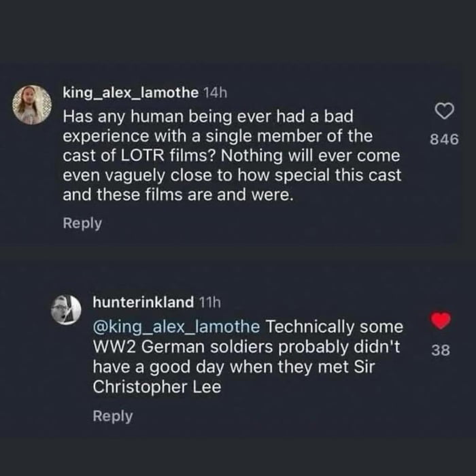Reply to king_alex_lamothe's comment
476x476 pixels.
pyautogui.click(x=82, y=223)
